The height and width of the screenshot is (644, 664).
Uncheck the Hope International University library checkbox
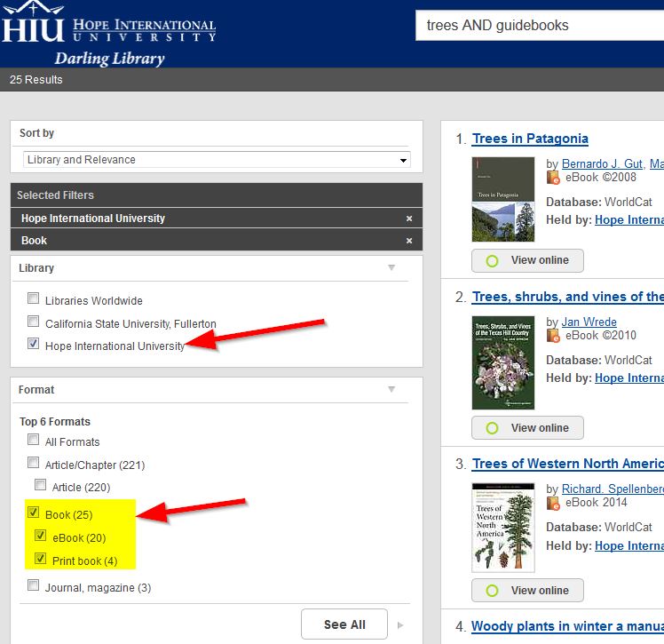click(x=33, y=343)
